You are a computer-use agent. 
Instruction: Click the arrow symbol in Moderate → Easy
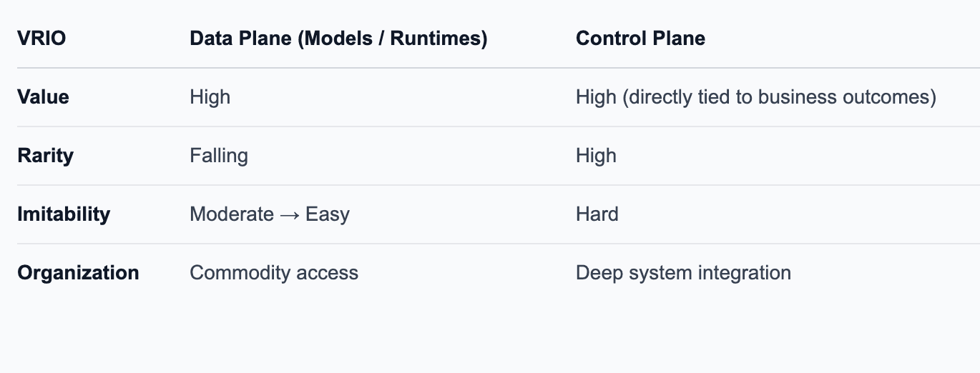pyautogui.click(x=290, y=215)
